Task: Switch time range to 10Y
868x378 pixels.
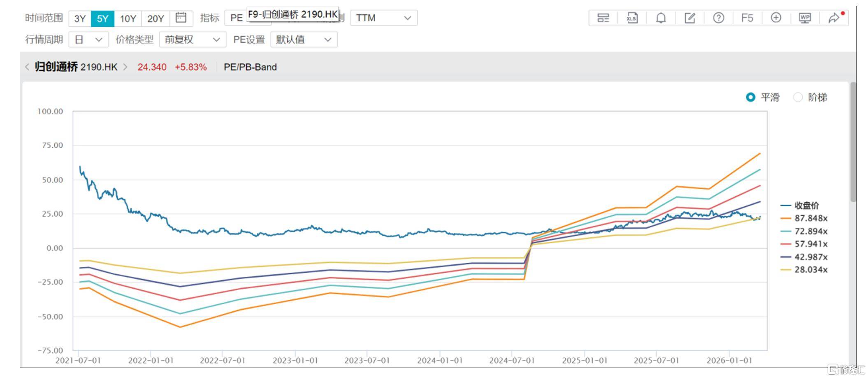Action: (x=128, y=19)
